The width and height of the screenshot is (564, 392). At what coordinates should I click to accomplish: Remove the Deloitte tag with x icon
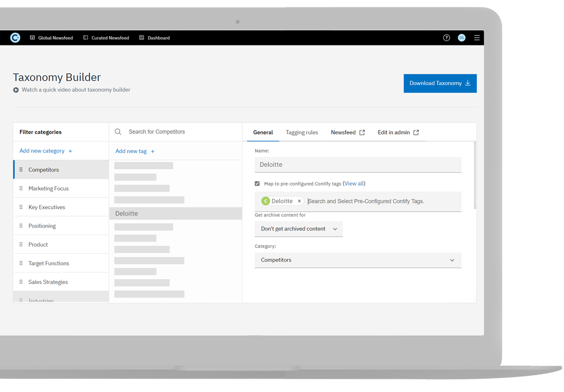[299, 202]
